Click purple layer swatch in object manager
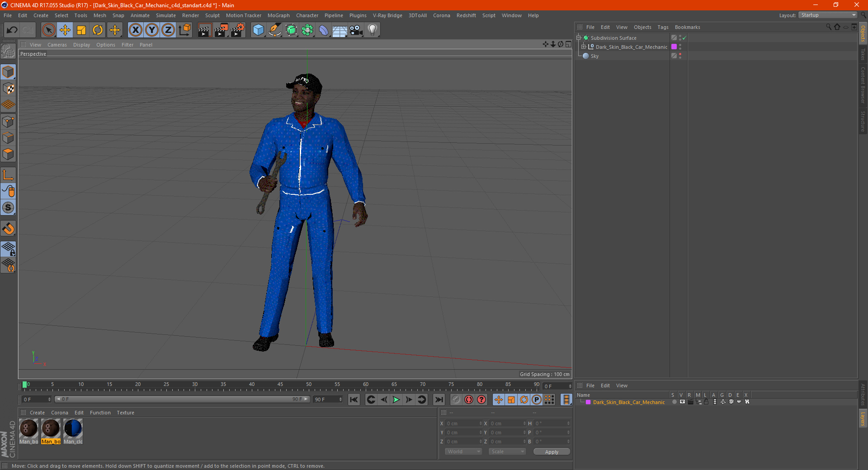Image resolution: width=868 pixels, height=470 pixels. tap(674, 47)
